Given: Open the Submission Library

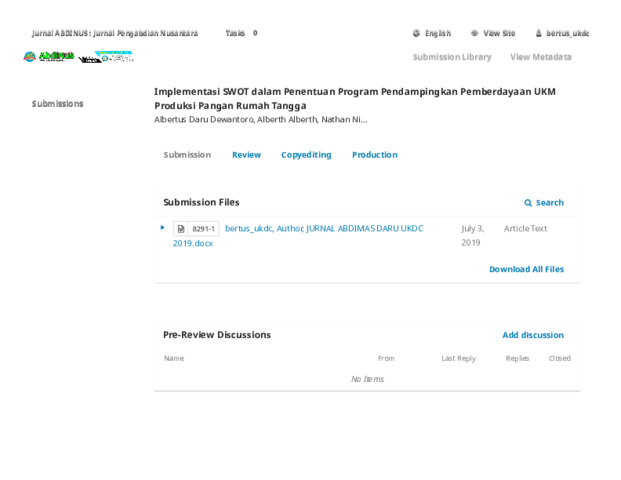Looking at the screenshot, I should pos(452,57).
